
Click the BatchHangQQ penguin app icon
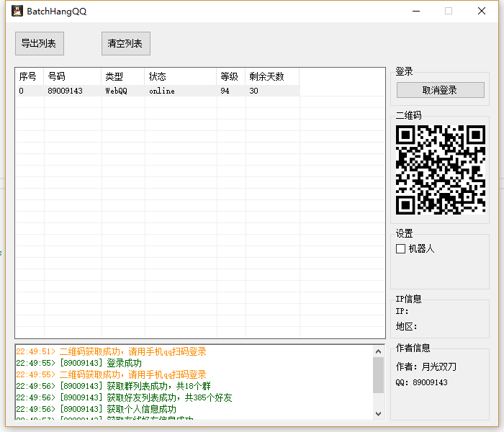[17, 11]
